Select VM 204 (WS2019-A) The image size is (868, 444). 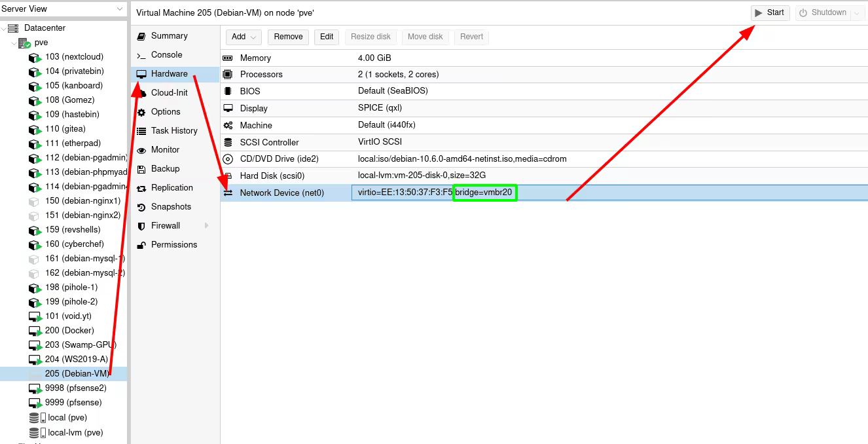[77, 360]
